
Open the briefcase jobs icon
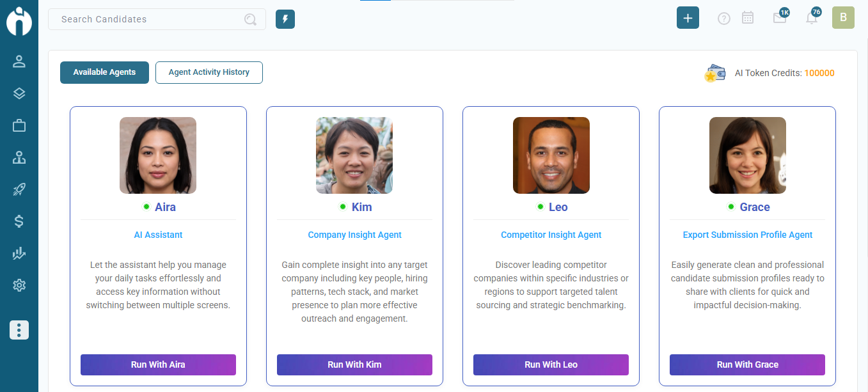(19, 125)
